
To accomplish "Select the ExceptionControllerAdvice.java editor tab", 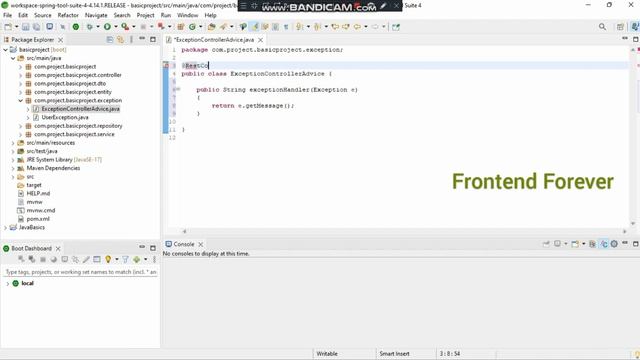I will point(213,40).
